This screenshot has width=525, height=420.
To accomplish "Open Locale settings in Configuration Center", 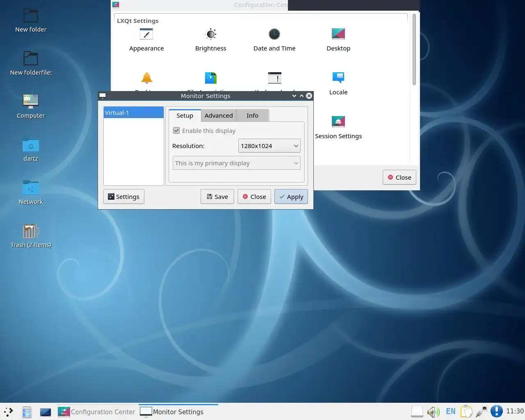I will 338,84.
